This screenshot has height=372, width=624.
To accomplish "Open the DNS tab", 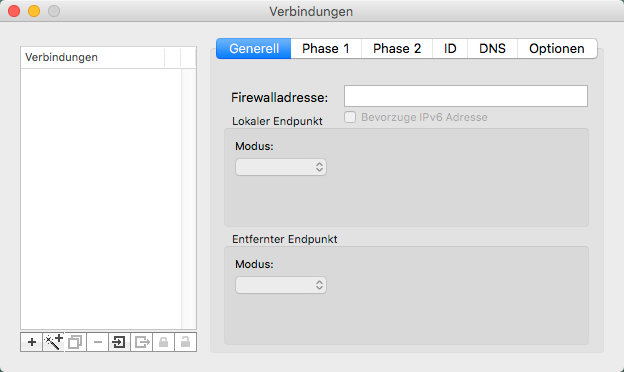I will coord(492,49).
